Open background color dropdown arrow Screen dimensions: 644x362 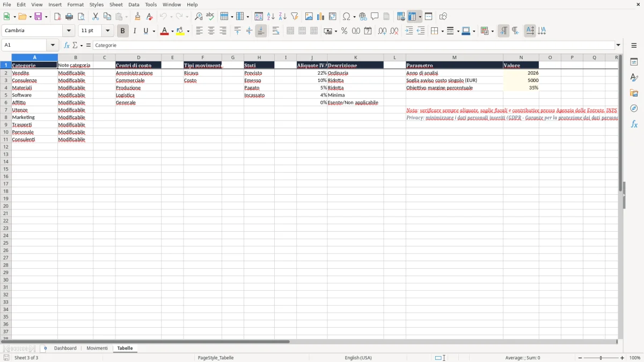(x=188, y=31)
